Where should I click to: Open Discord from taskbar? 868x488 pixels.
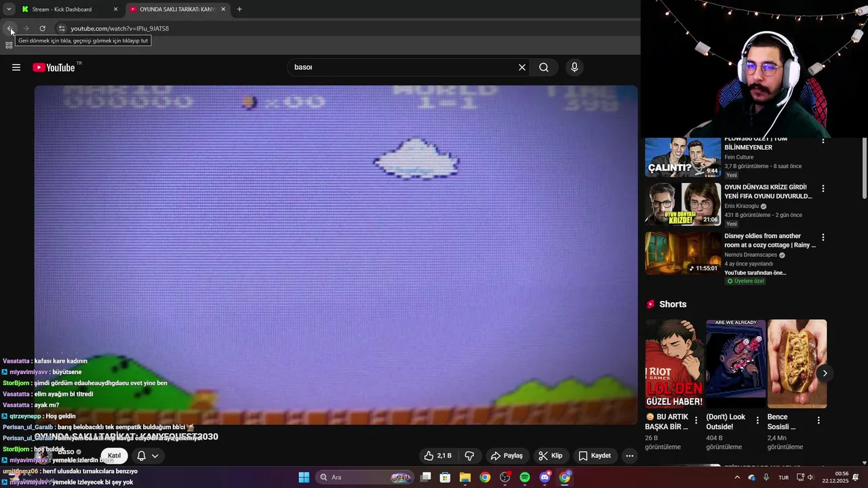pyautogui.click(x=545, y=477)
